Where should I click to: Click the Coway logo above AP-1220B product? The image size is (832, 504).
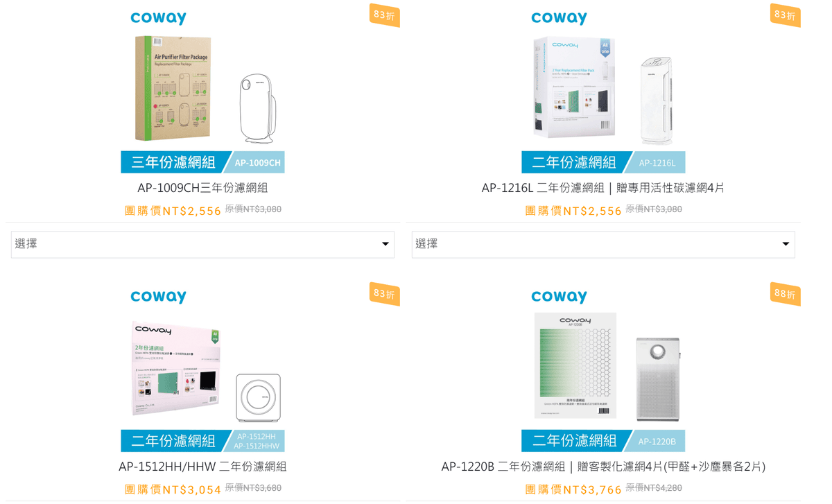559,297
